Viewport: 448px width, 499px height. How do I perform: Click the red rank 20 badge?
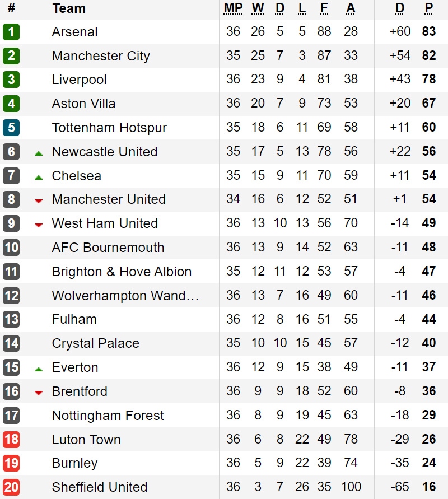tap(11, 487)
